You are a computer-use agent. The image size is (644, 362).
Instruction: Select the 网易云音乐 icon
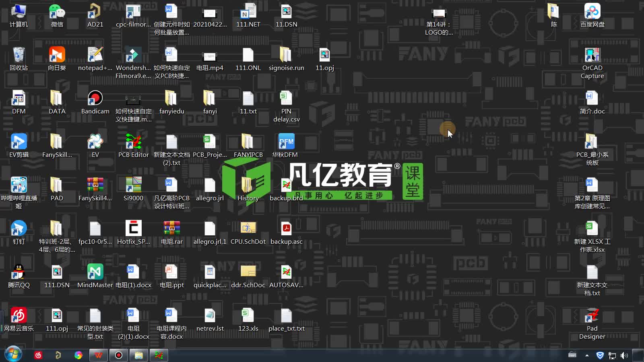point(19,320)
